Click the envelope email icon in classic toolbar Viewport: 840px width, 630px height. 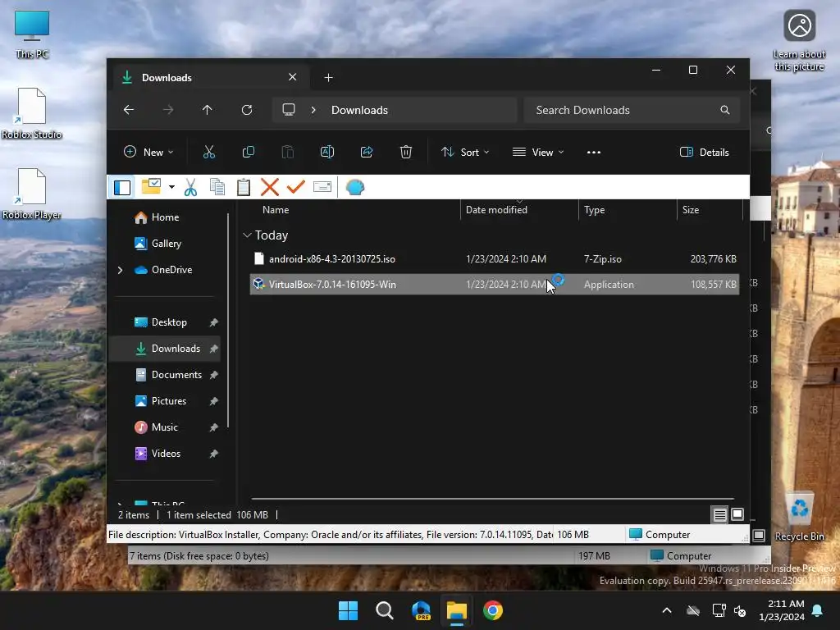point(322,186)
